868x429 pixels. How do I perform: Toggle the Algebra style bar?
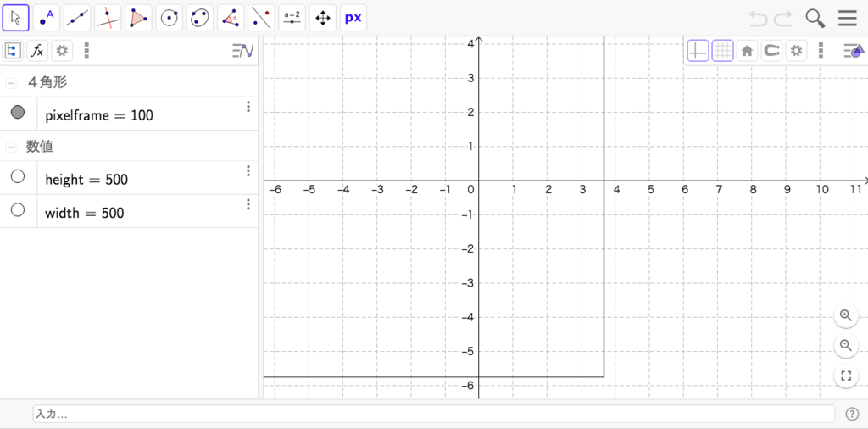(243, 51)
